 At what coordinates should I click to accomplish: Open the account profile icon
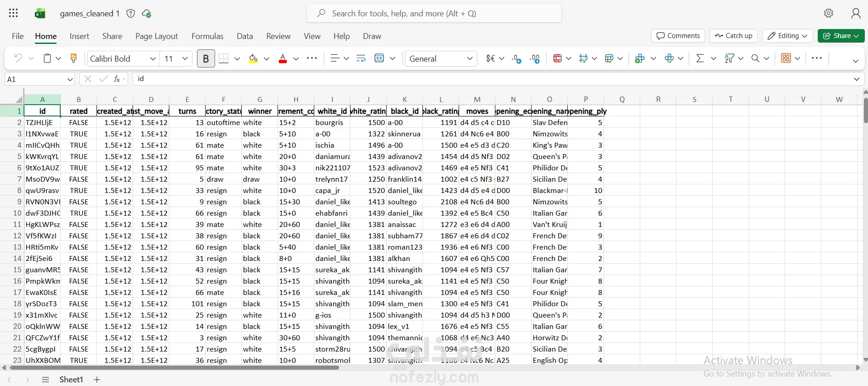click(855, 13)
